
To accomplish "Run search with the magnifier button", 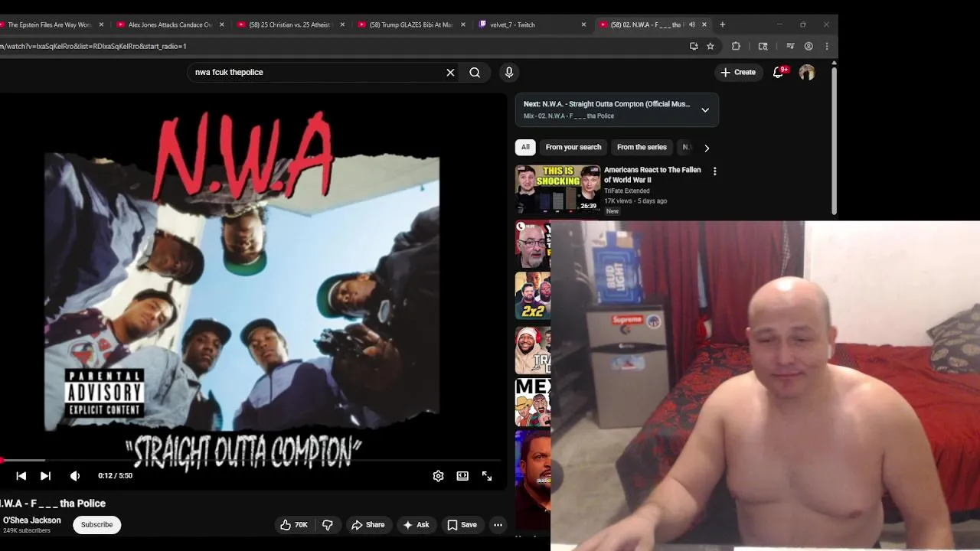I will click(x=475, y=73).
